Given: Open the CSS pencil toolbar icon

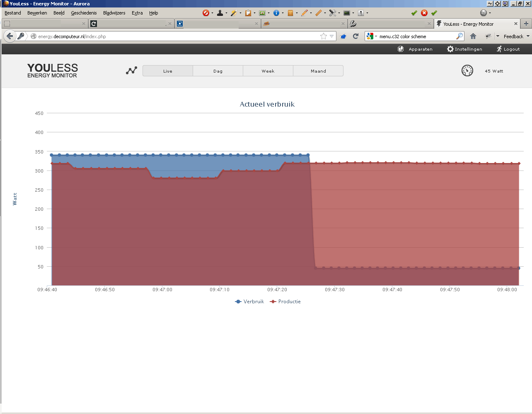Looking at the screenshot, I should (x=234, y=13).
